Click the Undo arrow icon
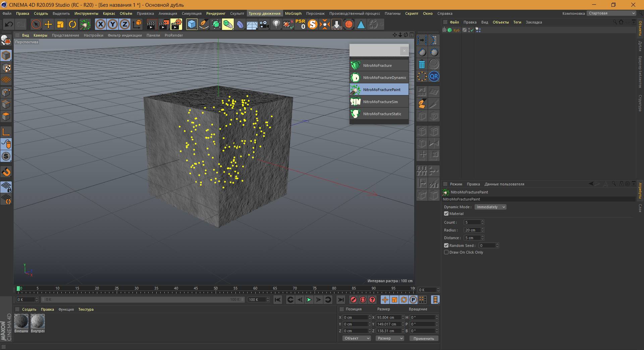 [9, 24]
